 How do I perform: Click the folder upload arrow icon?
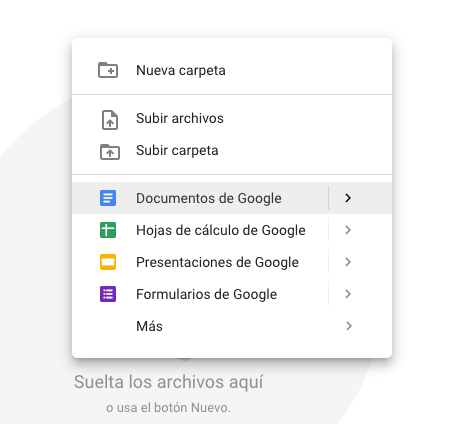click(110, 152)
